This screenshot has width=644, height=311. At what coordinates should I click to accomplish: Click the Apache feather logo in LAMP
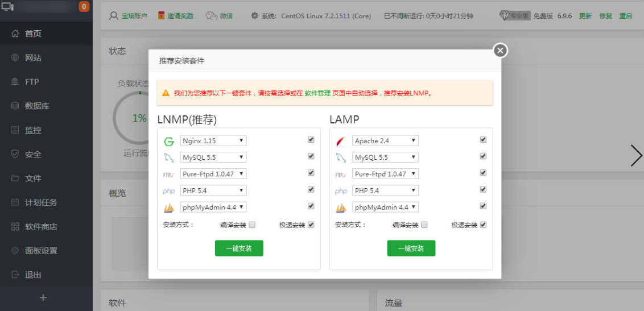point(341,141)
